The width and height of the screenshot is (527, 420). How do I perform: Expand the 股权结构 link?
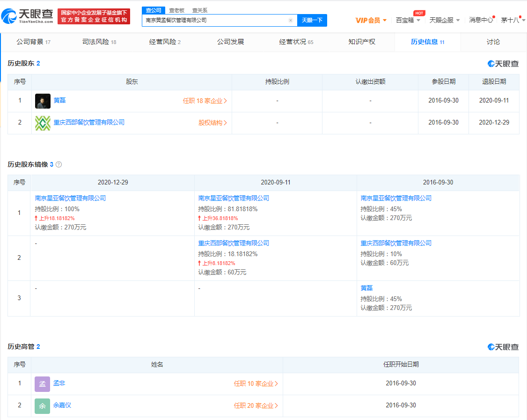pos(213,123)
